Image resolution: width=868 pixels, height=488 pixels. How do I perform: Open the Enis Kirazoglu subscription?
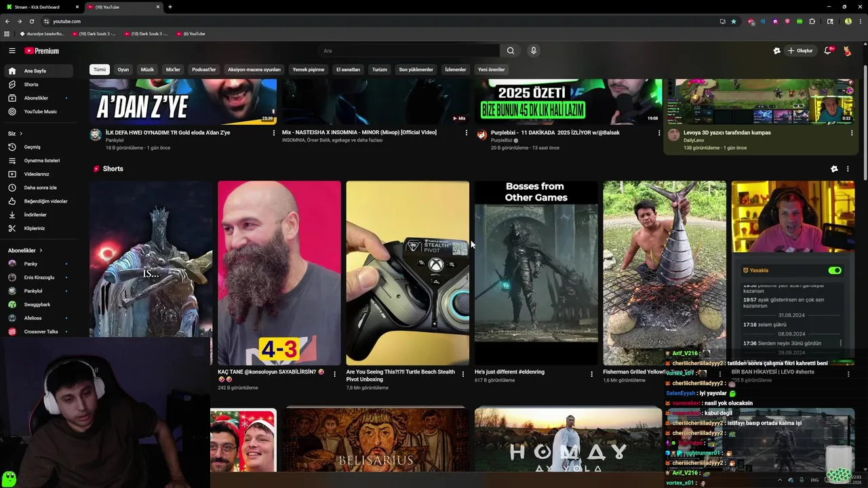click(x=38, y=277)
